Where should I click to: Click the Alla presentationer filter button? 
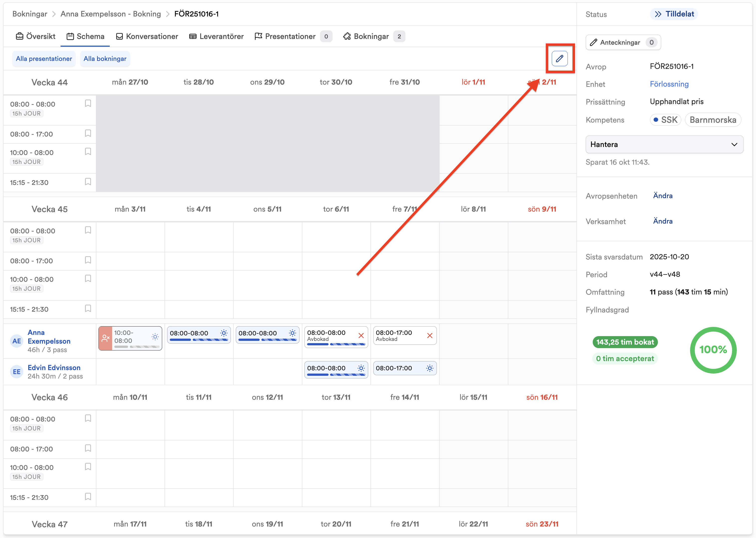coord(44,59)
